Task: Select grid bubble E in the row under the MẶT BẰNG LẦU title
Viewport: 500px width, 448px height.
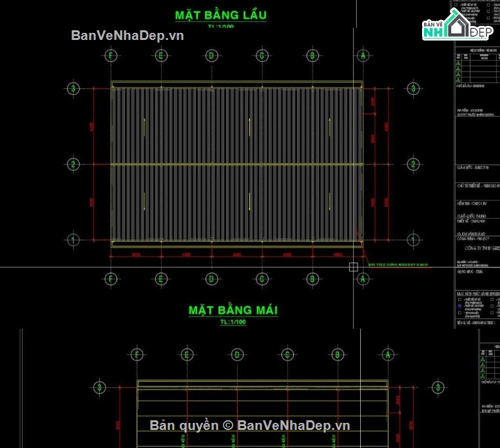Action: 161,55
